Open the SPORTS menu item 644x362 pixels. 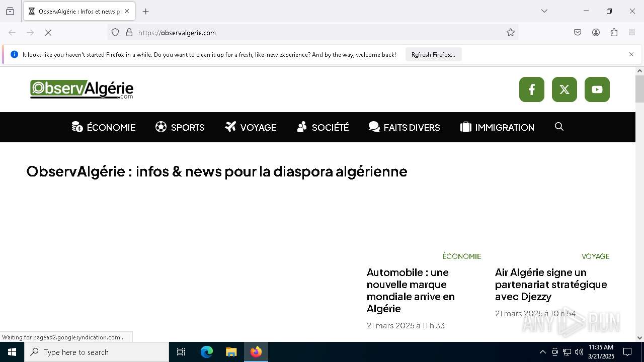pos(180,127)
